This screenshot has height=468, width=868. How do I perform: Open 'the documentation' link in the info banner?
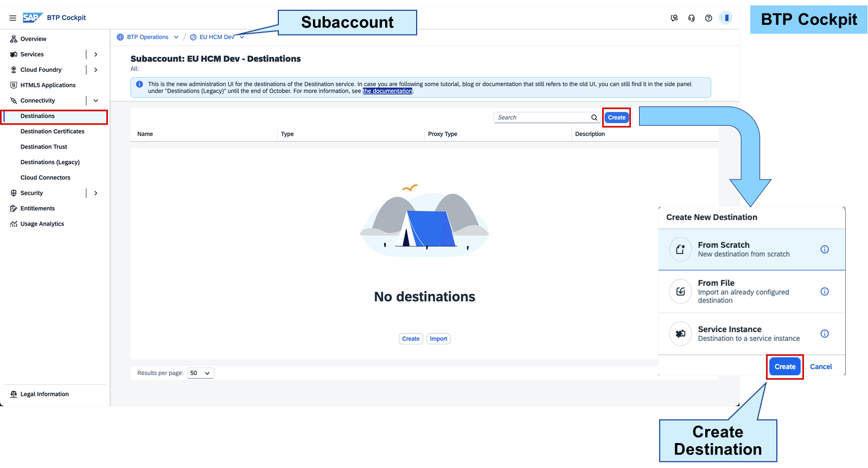click(388, 91)
